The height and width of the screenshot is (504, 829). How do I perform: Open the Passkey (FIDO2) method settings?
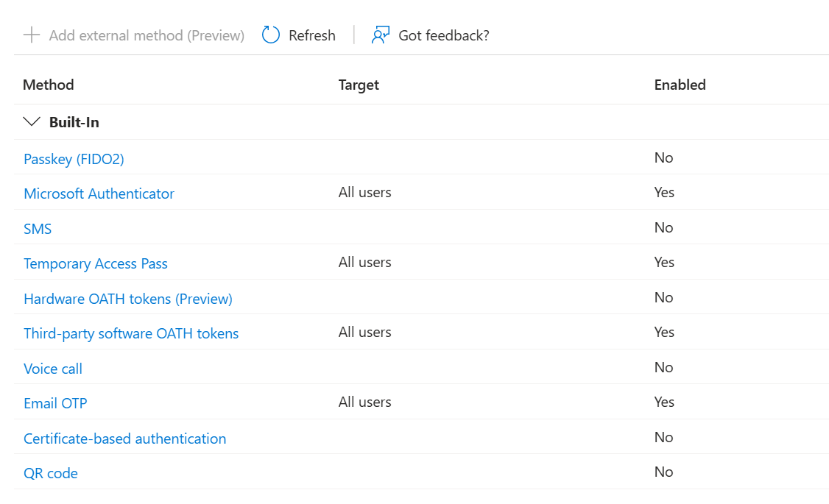74,158
